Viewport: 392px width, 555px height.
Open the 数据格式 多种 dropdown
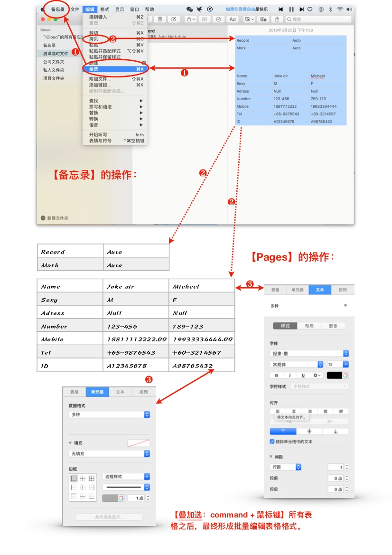[x=109, y=414]
